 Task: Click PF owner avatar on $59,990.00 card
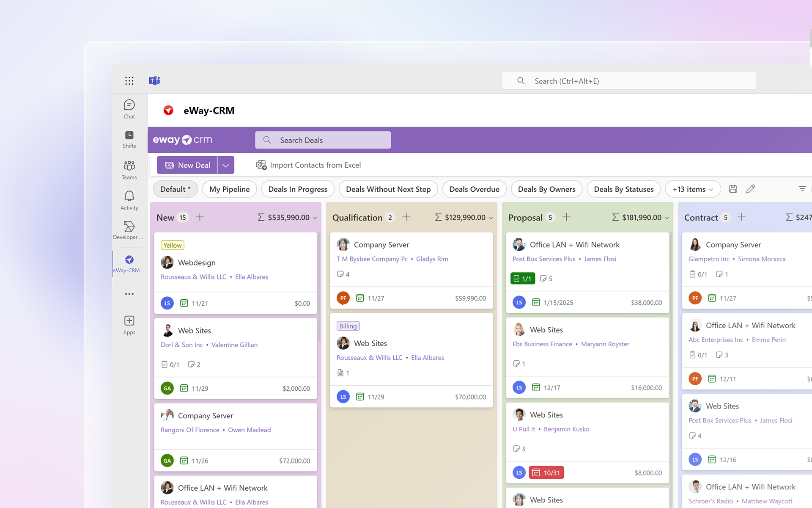(343, 298)
